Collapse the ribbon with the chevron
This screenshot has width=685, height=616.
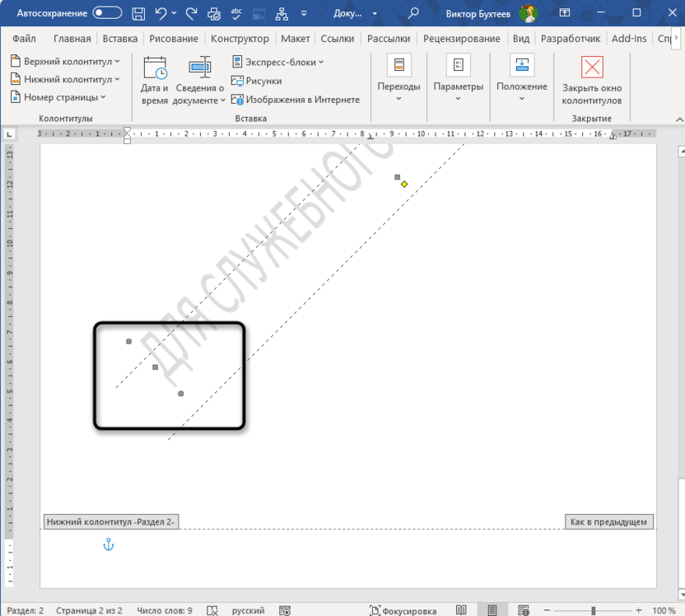679,119
